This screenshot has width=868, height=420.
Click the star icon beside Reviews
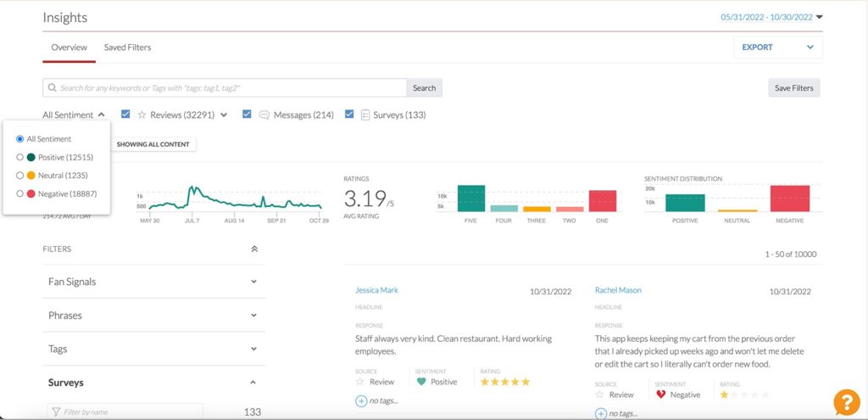tap(142, 115)
